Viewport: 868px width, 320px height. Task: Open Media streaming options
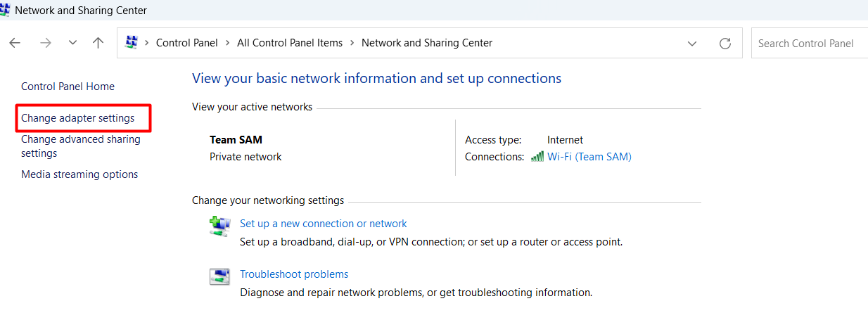coord(79,174)
